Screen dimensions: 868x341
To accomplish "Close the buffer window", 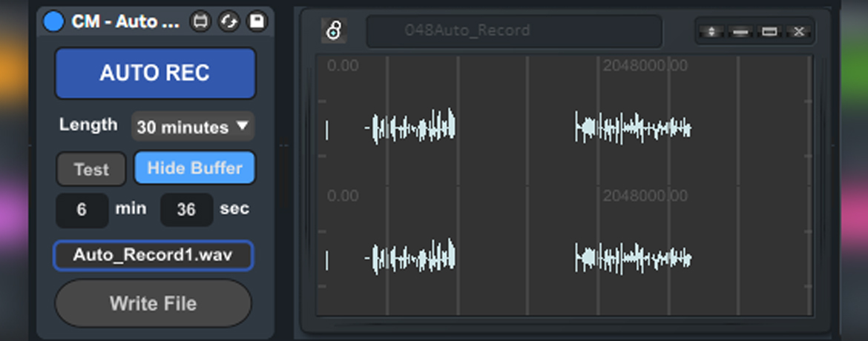I will (x=798, y=31).
